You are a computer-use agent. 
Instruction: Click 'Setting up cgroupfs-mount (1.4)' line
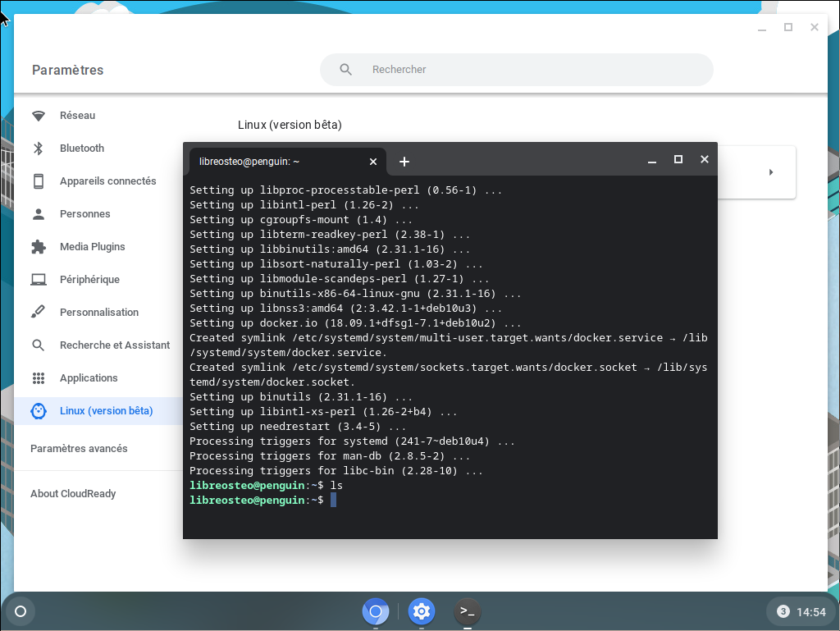(x=300, y=220)
